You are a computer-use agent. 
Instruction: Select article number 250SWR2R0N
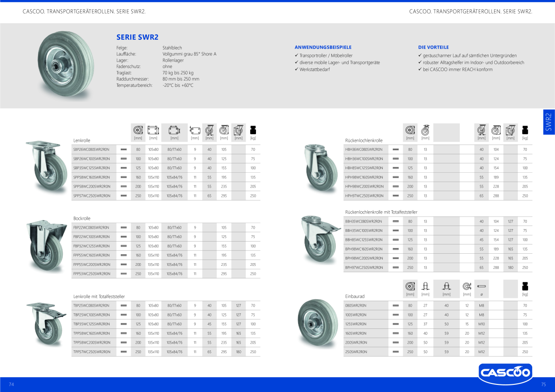click(356, 352)
